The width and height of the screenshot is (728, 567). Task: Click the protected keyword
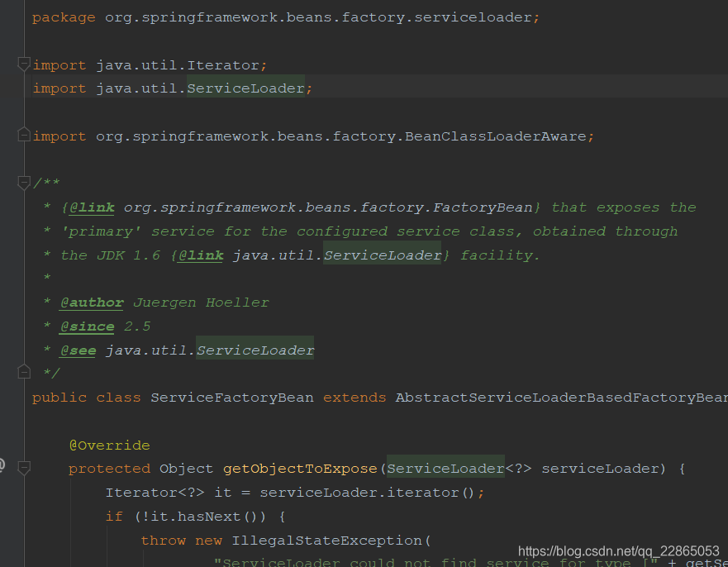(x=110, y=469)
